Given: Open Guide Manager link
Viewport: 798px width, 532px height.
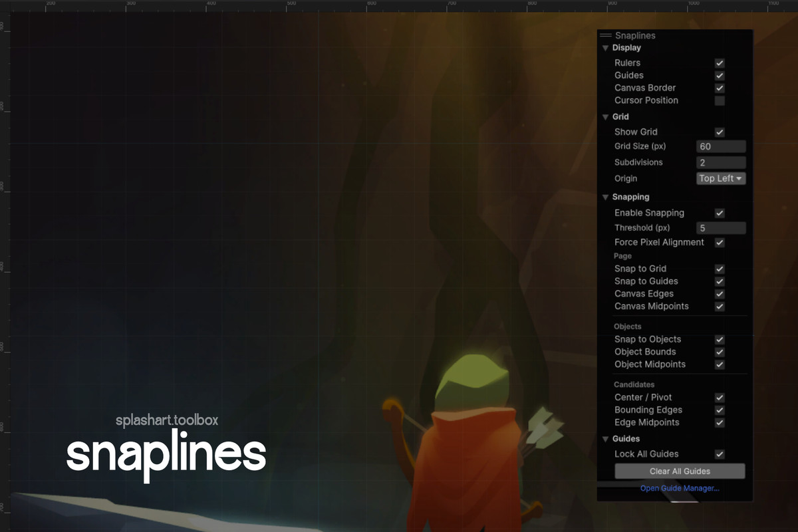Looking at the screenshot, I should point(680,488).
